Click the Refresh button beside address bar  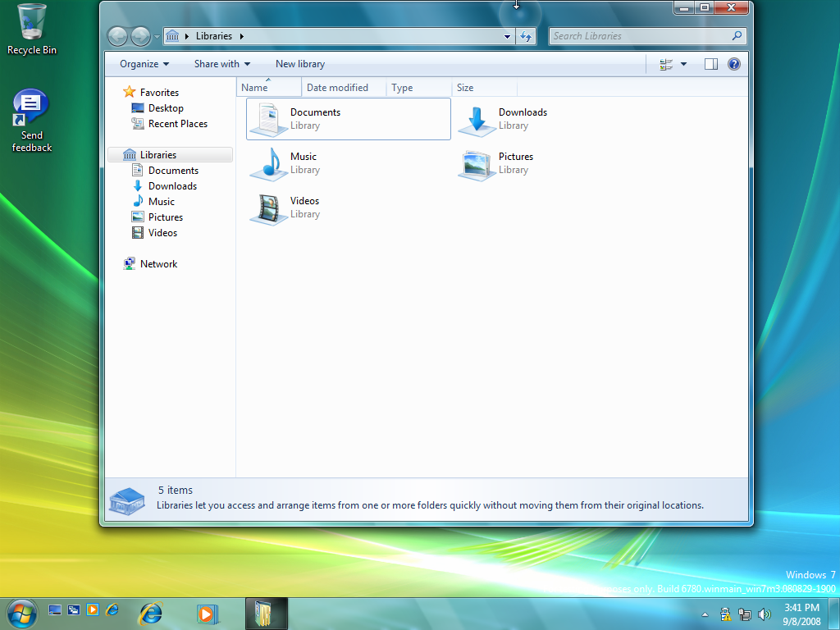point(527,36)
